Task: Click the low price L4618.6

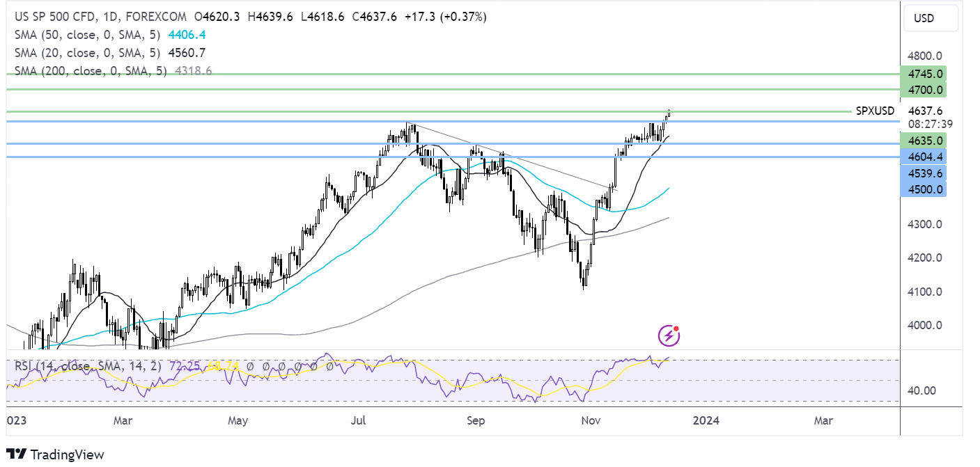Action: (x=322, y=16)
